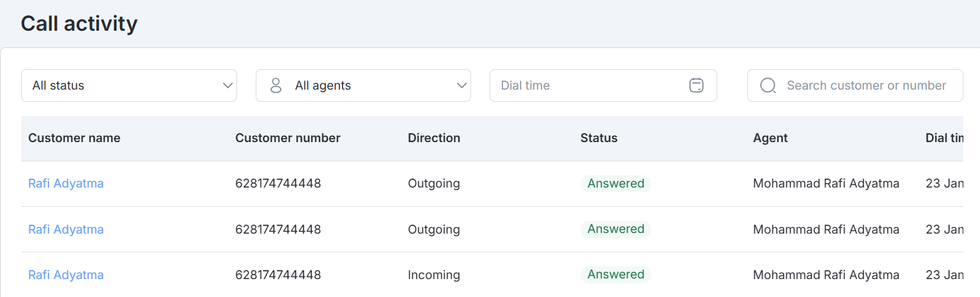Expand the All agents dropdown chevron
The image size is (980, 297).
click(462, 85)
